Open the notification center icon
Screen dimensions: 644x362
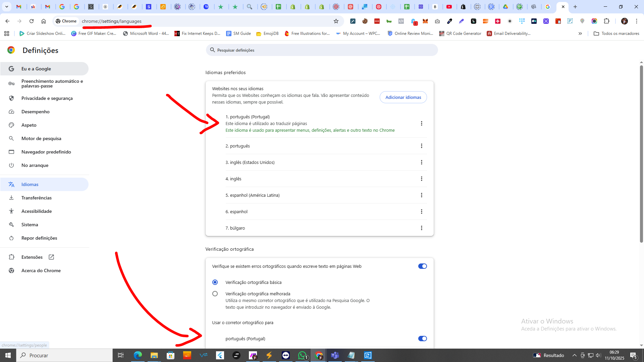(633, 355)
